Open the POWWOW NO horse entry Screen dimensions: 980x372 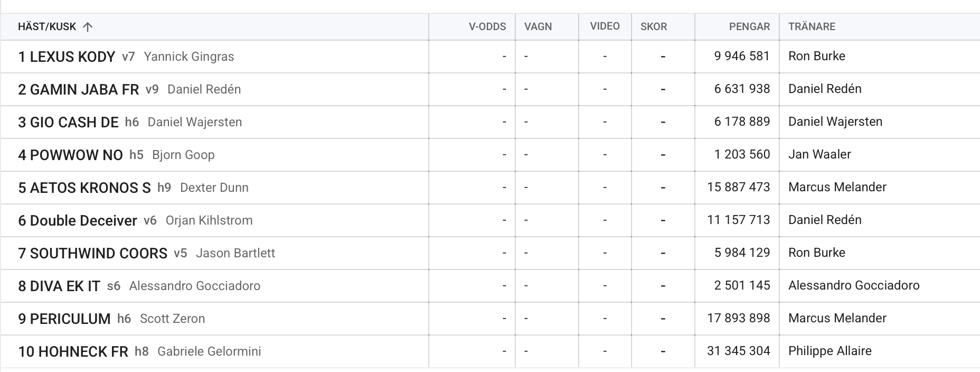(x=70, y=155)
